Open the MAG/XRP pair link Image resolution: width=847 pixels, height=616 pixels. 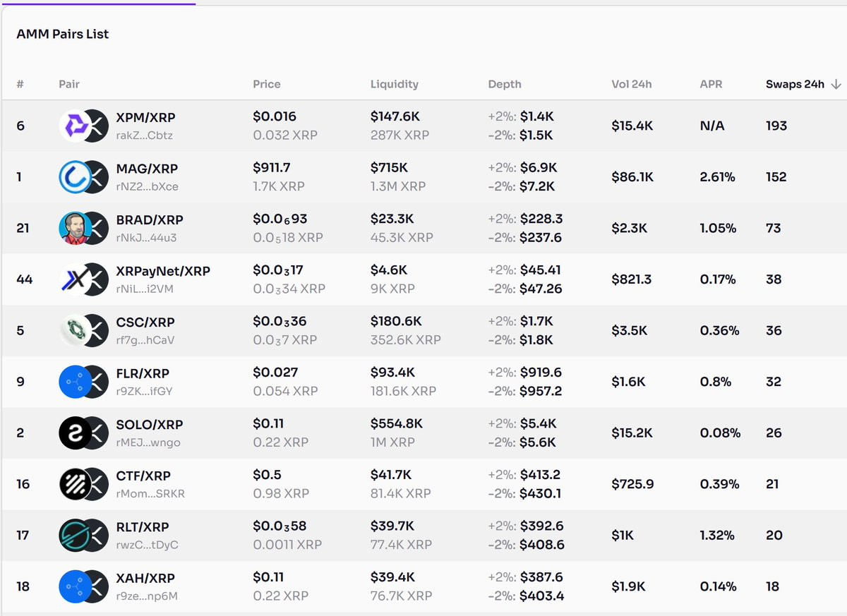(147, 169)
